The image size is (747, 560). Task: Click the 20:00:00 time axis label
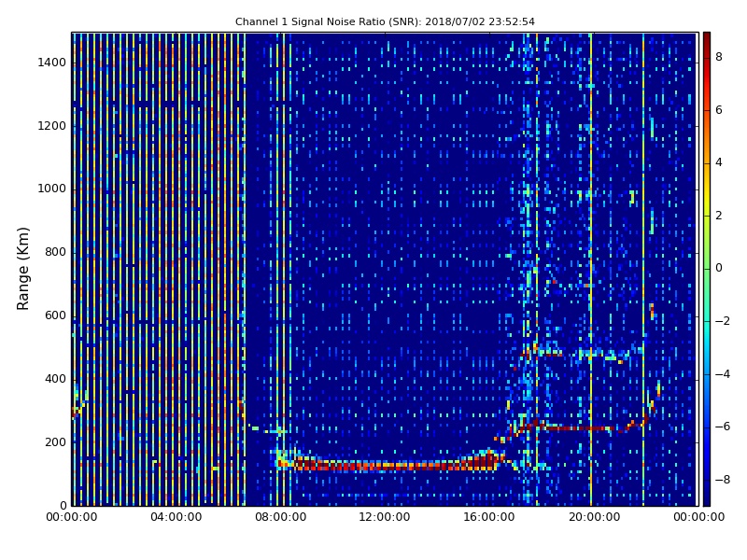pyautogui.click(x=595, y=517)
